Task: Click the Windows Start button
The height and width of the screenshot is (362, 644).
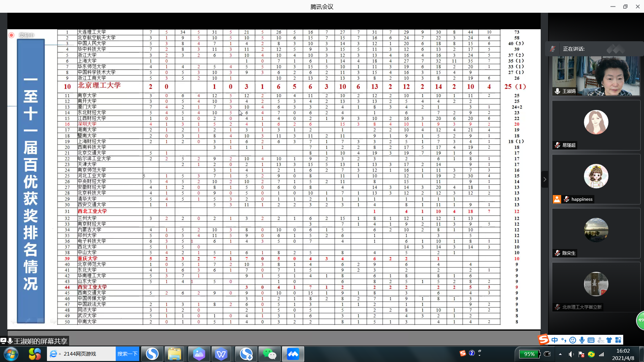Action: (x=11, y=354)
